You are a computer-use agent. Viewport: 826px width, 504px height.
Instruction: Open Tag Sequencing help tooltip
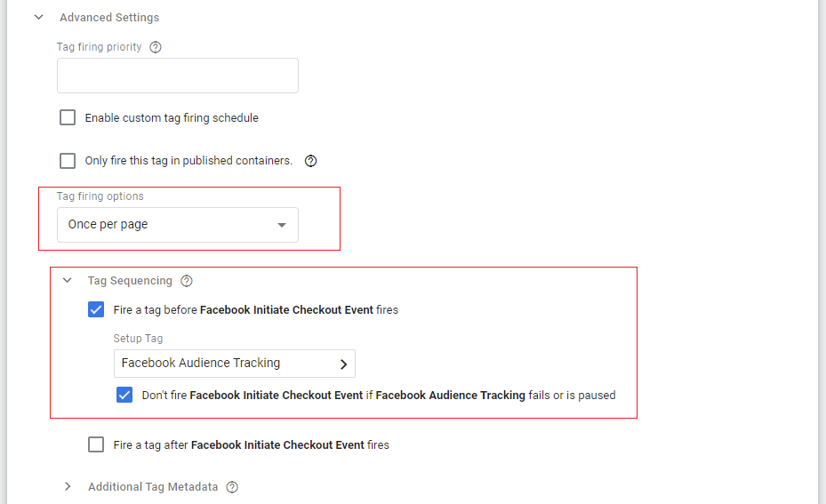tap(187, 281)
